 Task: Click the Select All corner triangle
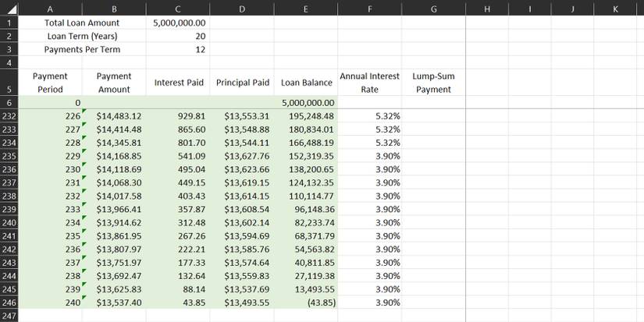(10, 9)
